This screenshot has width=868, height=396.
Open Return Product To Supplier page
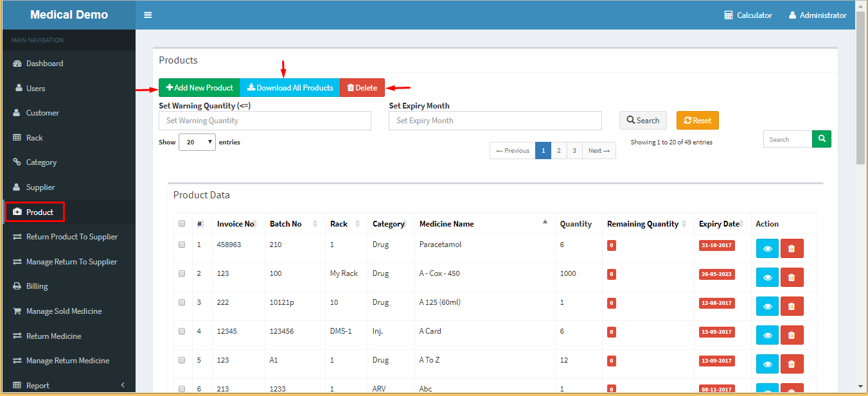69,237
